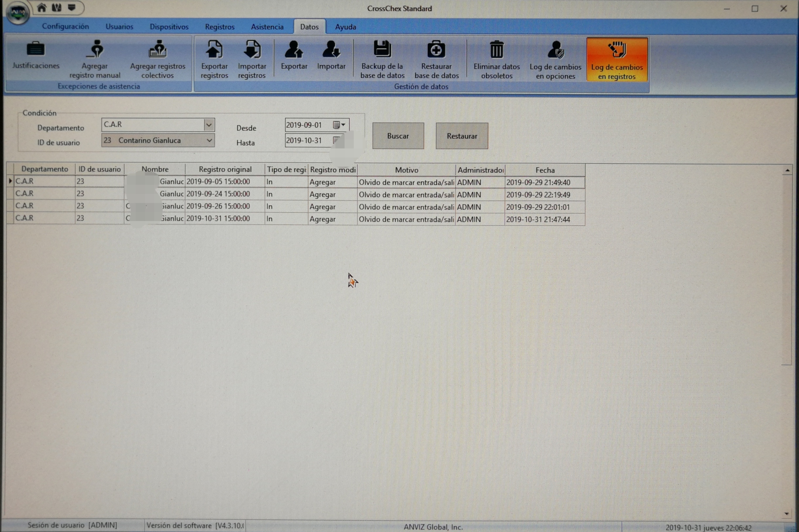Select row with record 2019-09-05 15:00:00
Image resolution: width=799 pixels, height=532 pixels.
click(296, 182)
